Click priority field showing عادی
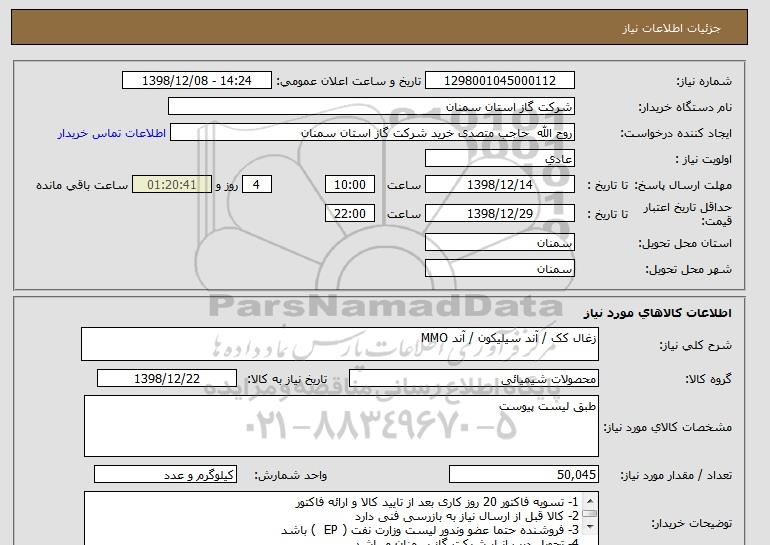770x545 pixels. pyautogui.click(x=499, y=159)
